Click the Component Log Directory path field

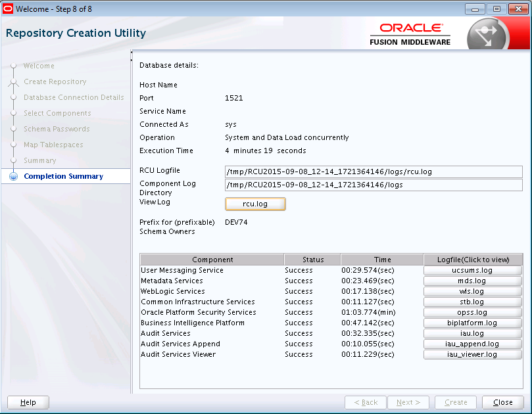tap(373, 185)
